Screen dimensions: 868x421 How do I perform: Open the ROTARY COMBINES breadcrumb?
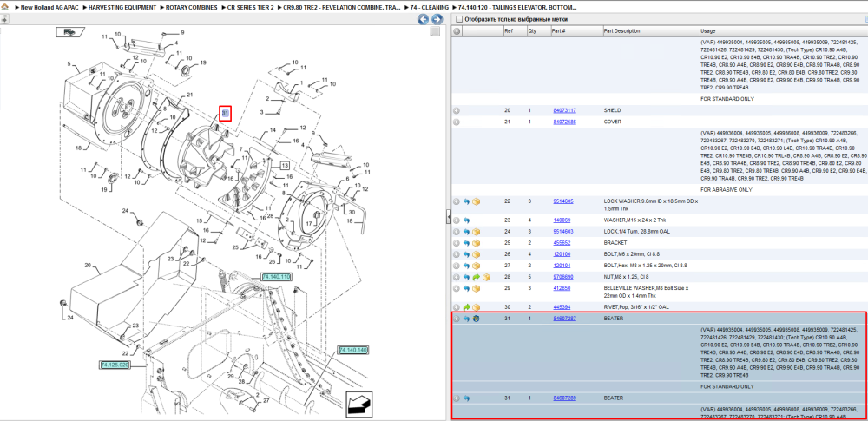click(192, 9)
